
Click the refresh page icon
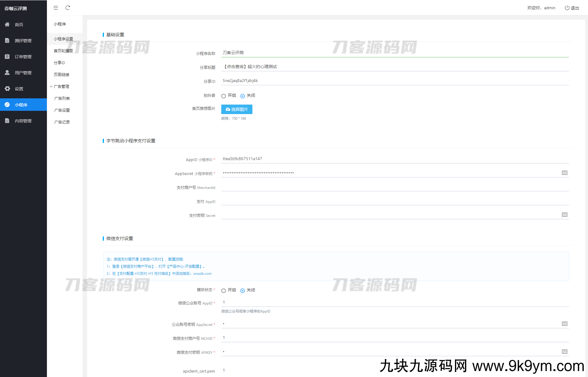(x=68, y=8)
